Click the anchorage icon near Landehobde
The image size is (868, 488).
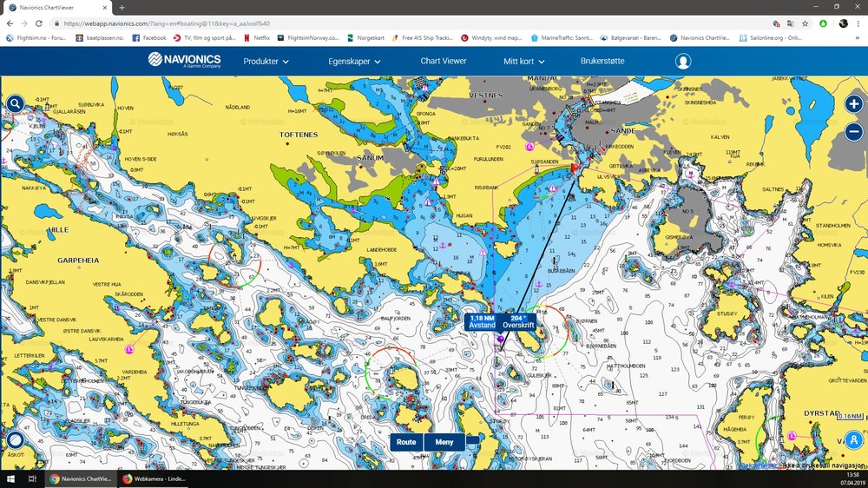click(x=443, y=246)
